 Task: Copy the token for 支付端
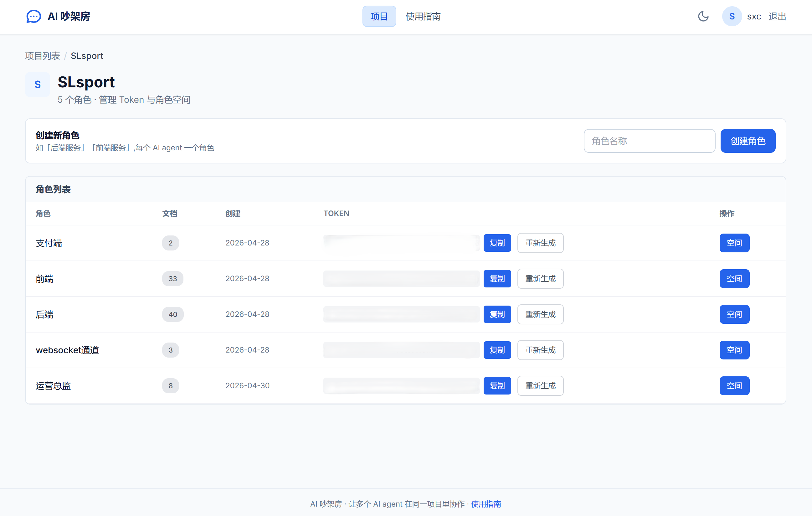click(497, 243)
